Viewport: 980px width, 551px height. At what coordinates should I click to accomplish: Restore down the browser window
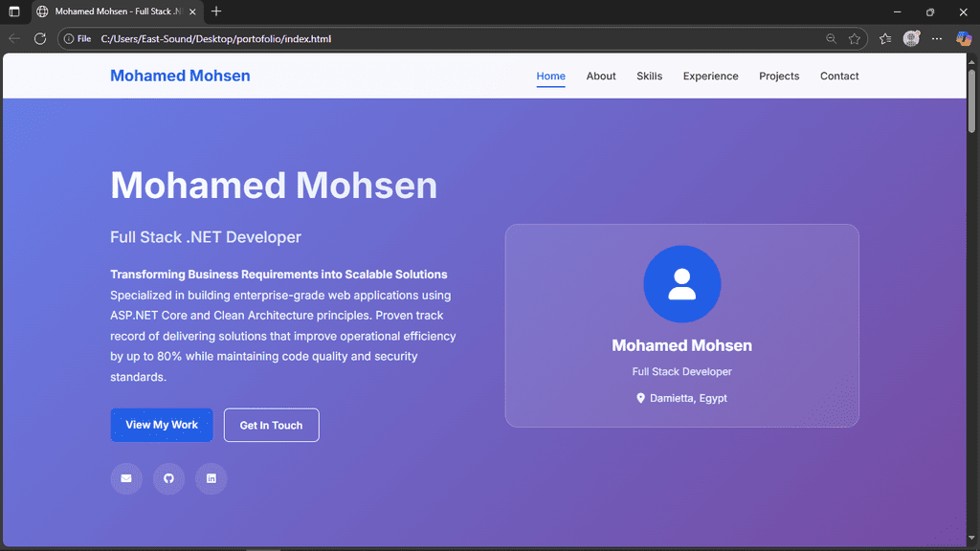coord(930,11)
